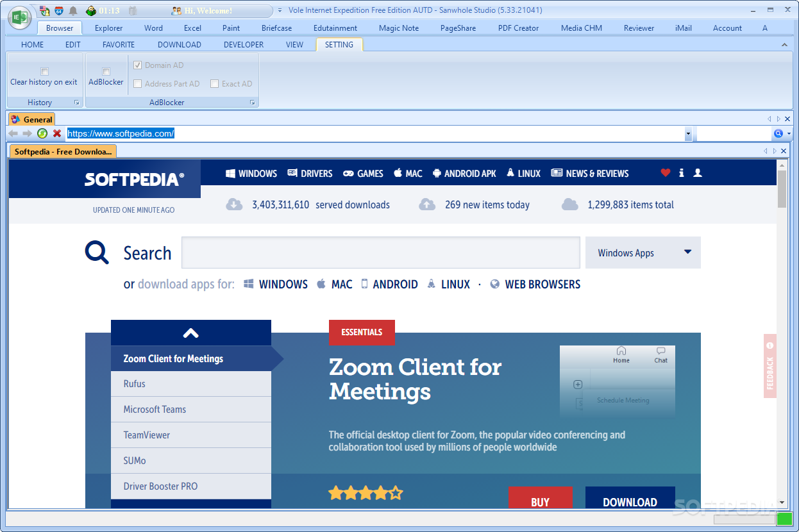The image size is (799, 532).
Task: Open NEWS & REVIEWS link
Action: 590,173
